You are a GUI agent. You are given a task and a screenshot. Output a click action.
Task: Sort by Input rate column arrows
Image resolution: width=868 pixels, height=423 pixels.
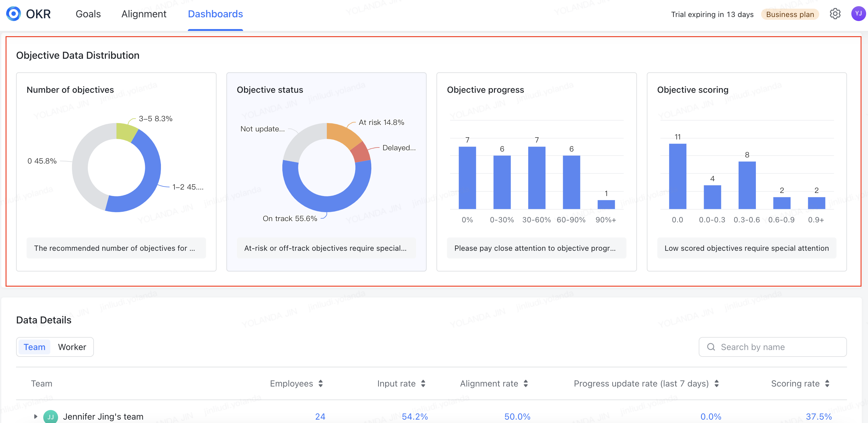coord(423,383)
